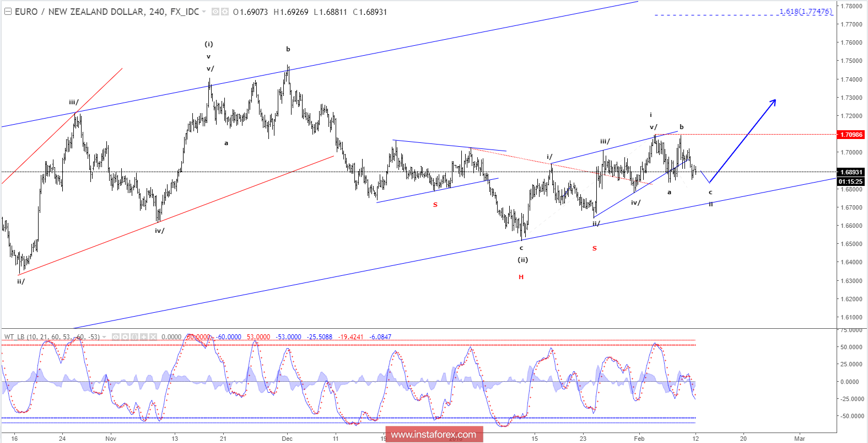868x443 pixels.
Task: Click the Nov label on the time axis
Action: pyautogui.click(x=111, y=439)
